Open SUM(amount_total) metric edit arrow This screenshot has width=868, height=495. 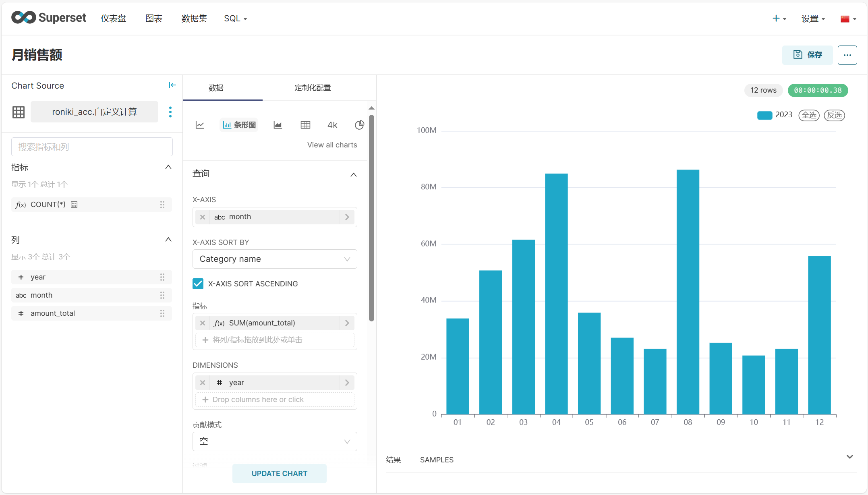(347, 323)
